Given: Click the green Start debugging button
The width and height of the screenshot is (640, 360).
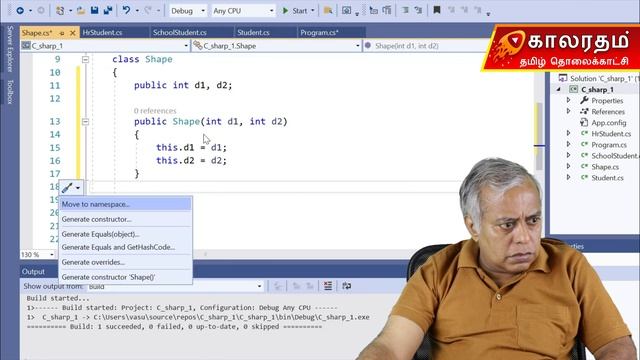Looking at the screenshot, I should [x=295, y=11].
